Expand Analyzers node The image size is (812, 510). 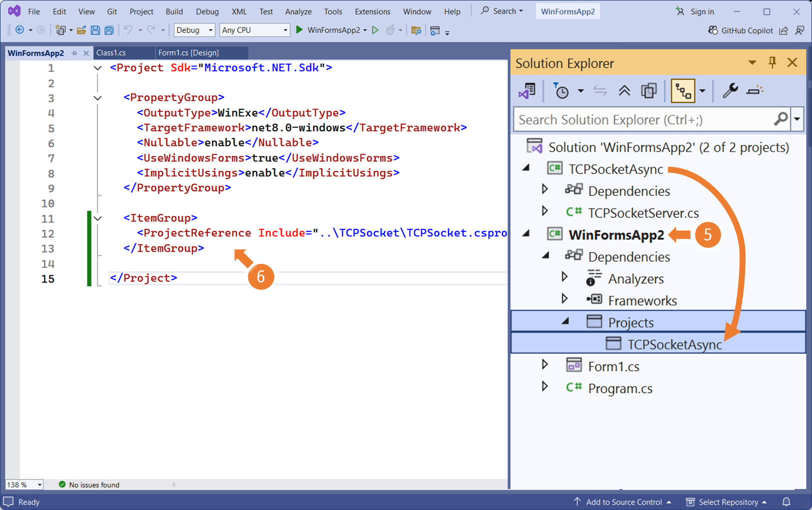565,277
